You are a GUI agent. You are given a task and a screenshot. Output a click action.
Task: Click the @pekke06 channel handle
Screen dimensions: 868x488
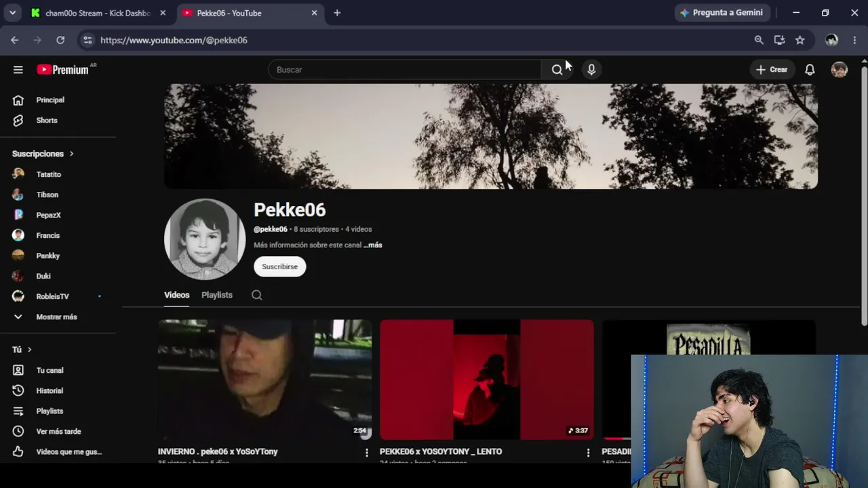271,229
